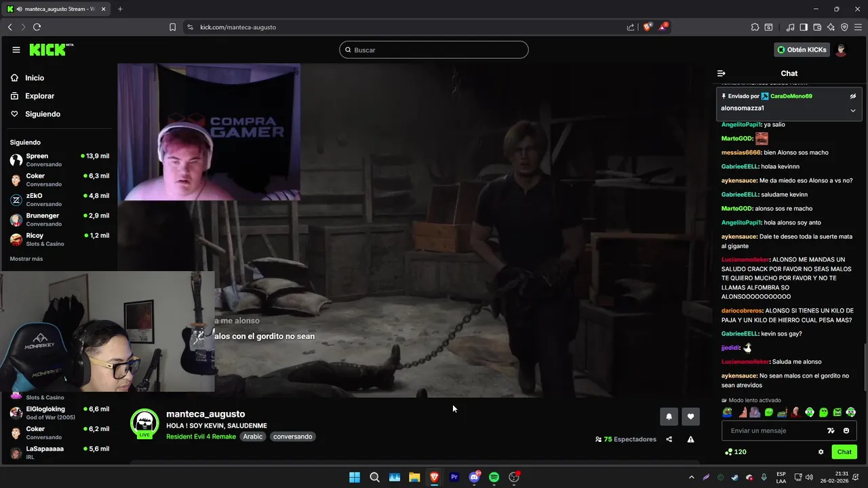868x488 pixels.
Task: Click the conversando tag
Action: [x=293, y=436]
